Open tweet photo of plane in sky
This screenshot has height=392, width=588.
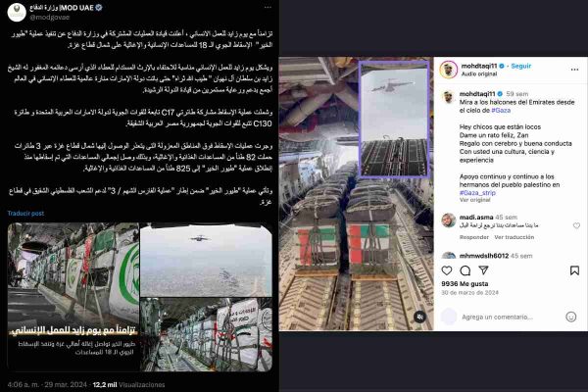coord(206,260)
